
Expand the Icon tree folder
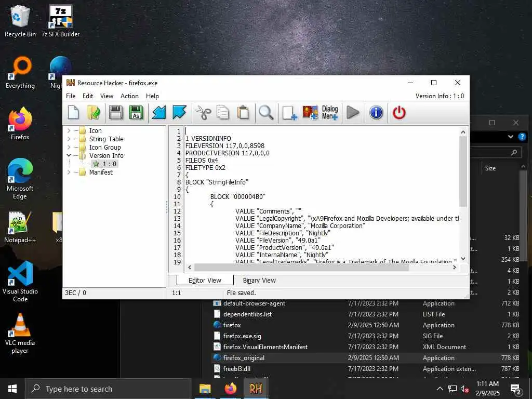pos(69,130)
